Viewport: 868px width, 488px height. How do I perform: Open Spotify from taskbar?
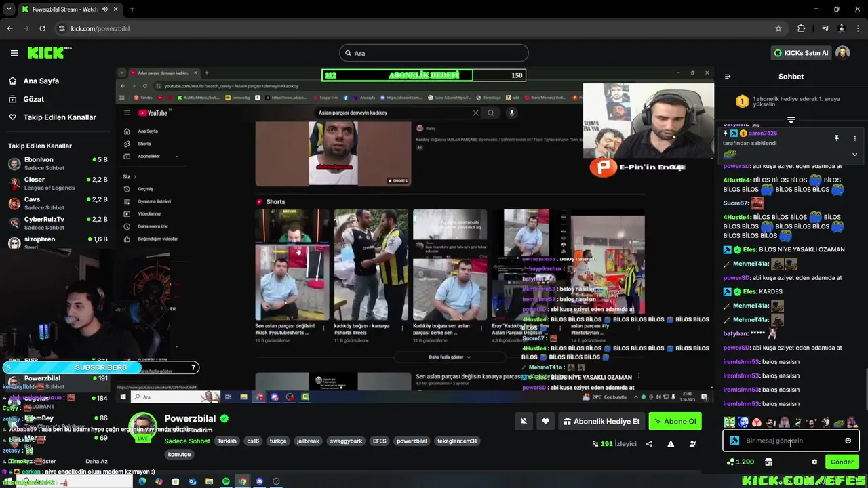pyautogui.click(x=226, y=482)
